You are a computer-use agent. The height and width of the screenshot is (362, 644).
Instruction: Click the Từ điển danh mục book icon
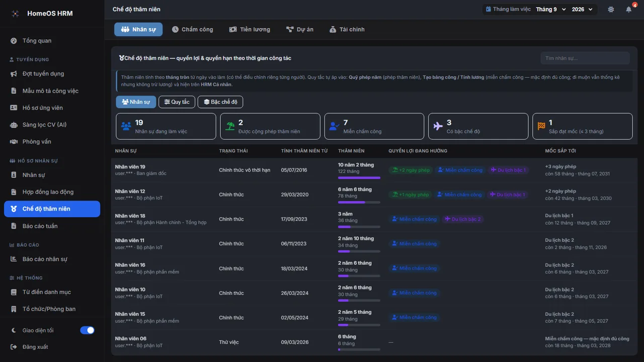(x=14, y=292)
